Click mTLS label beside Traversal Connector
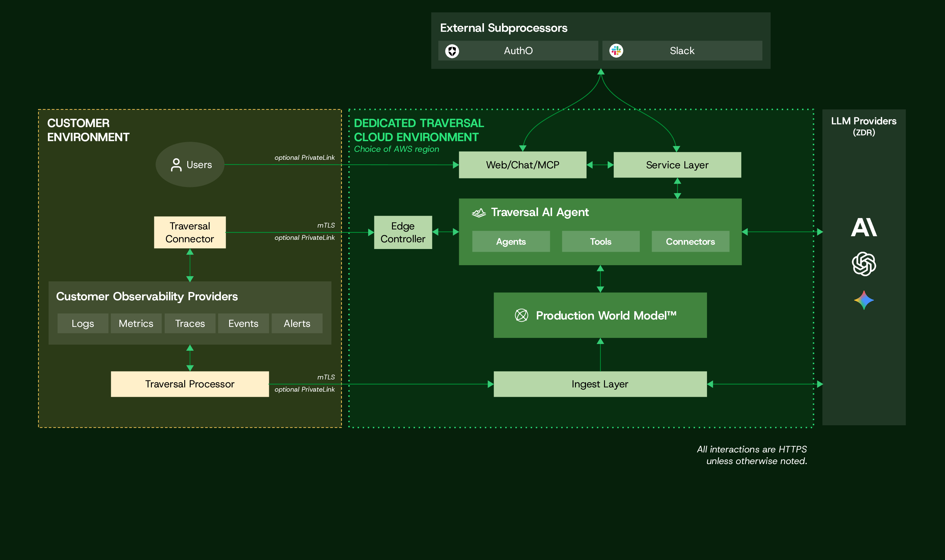This screenshot has width=945, height=560. 326,225
